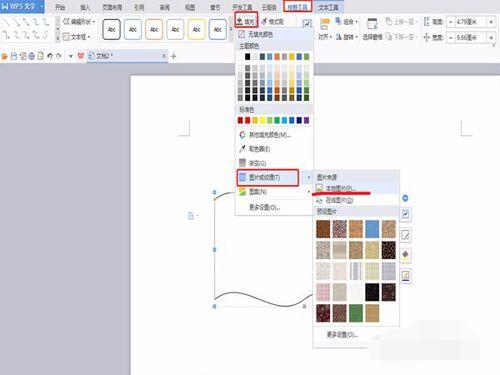Choose Online Picture (在线图片) entry
Screen dimensions: 500x375
[x=335, y=200]
